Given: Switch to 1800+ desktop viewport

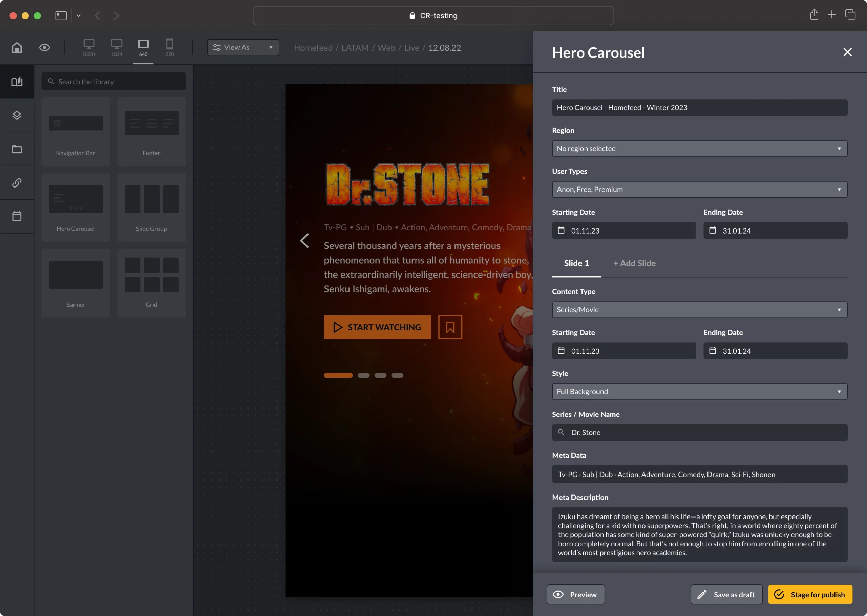Looking at the screenshot, I should point(89,48).
